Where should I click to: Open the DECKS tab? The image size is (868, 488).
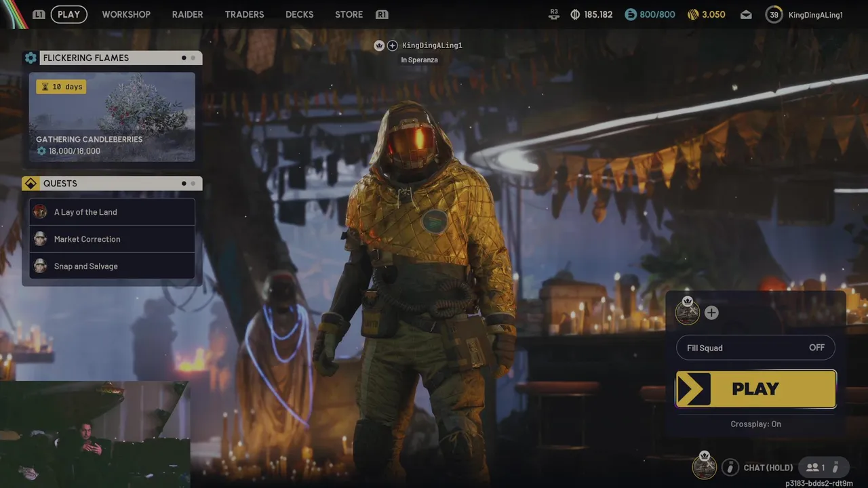299,14
